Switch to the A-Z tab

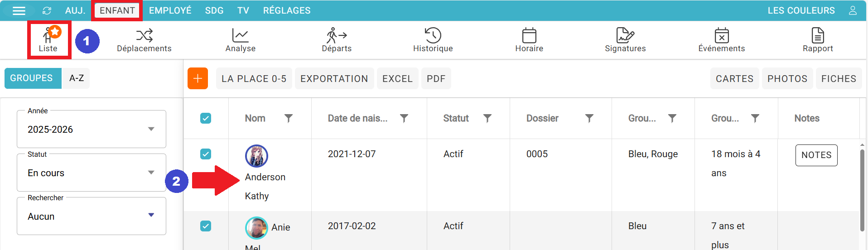click(x=77, y=78)
